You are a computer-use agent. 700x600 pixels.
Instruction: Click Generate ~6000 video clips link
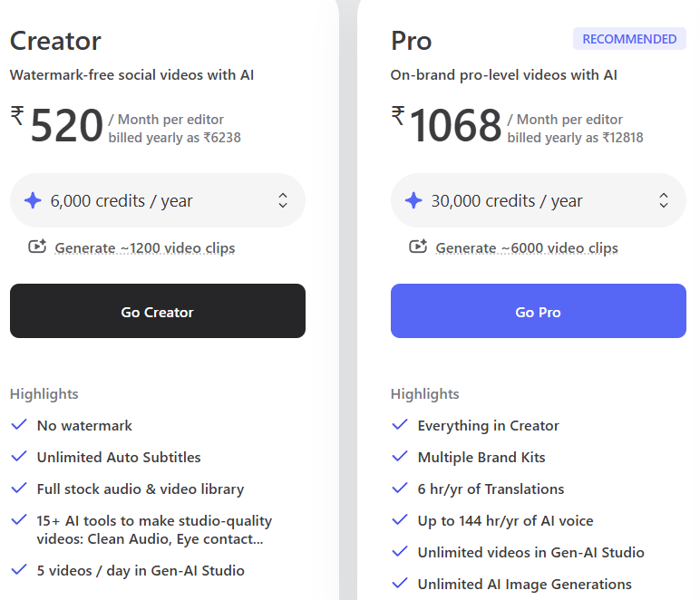[527, 247]
